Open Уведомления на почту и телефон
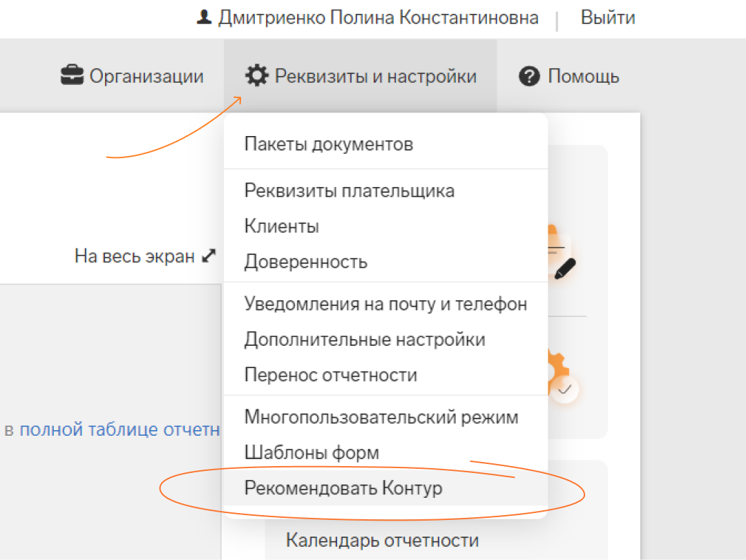 point(385,304)
